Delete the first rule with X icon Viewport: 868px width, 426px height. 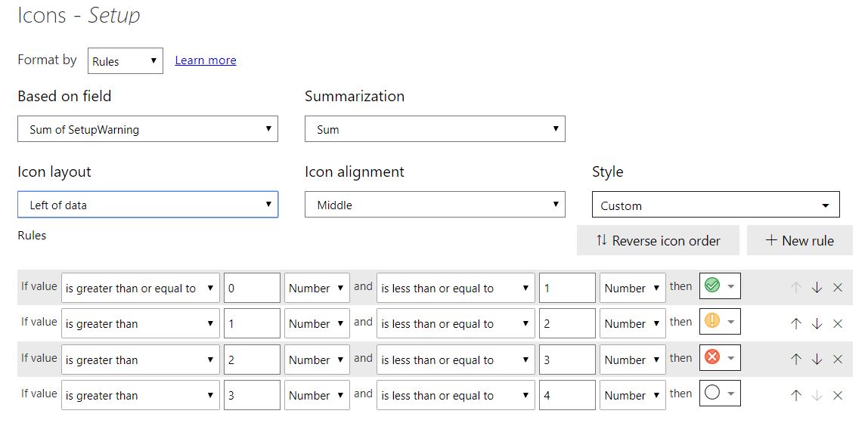[x=837, y=288]
